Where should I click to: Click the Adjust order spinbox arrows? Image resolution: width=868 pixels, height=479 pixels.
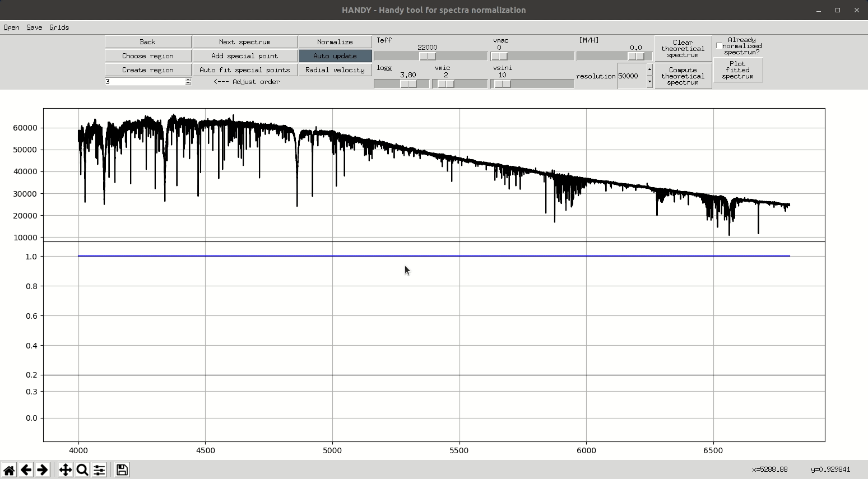pos(188,82)
